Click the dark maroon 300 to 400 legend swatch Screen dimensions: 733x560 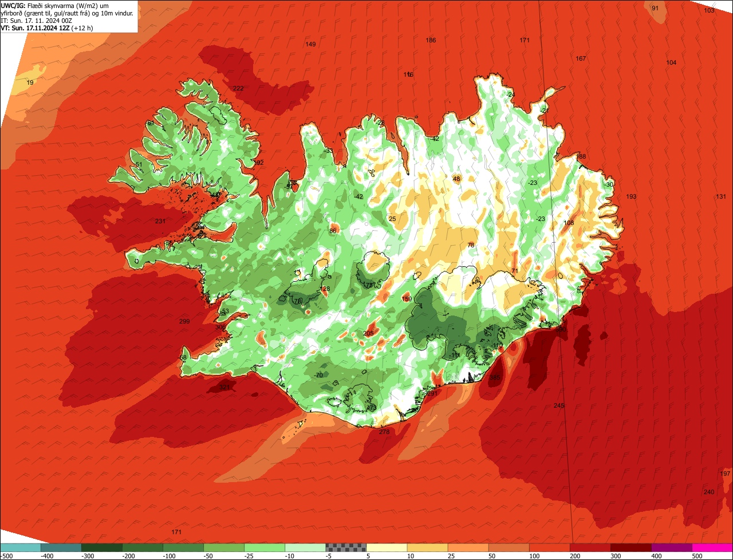(631, 547)
